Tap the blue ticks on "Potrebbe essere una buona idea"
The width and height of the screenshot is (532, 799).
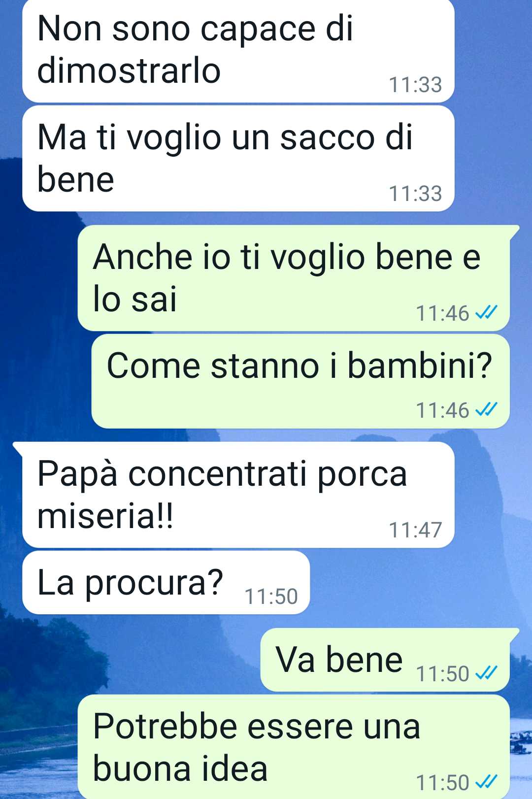click(486, 782)
